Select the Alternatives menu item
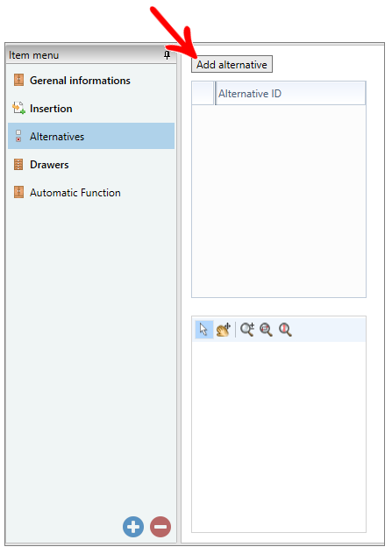The height and width of the screenshot is (554, 392). 91,137
